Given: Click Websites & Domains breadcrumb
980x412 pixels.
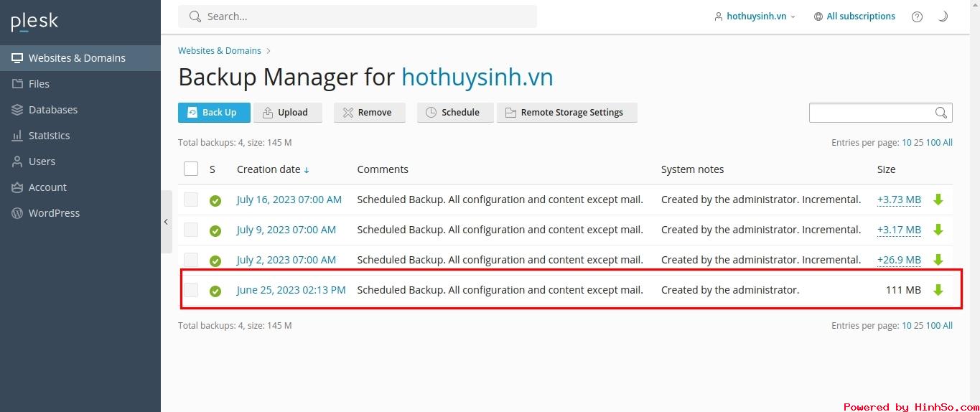Looking at the screenshot, I should point(220,51).
